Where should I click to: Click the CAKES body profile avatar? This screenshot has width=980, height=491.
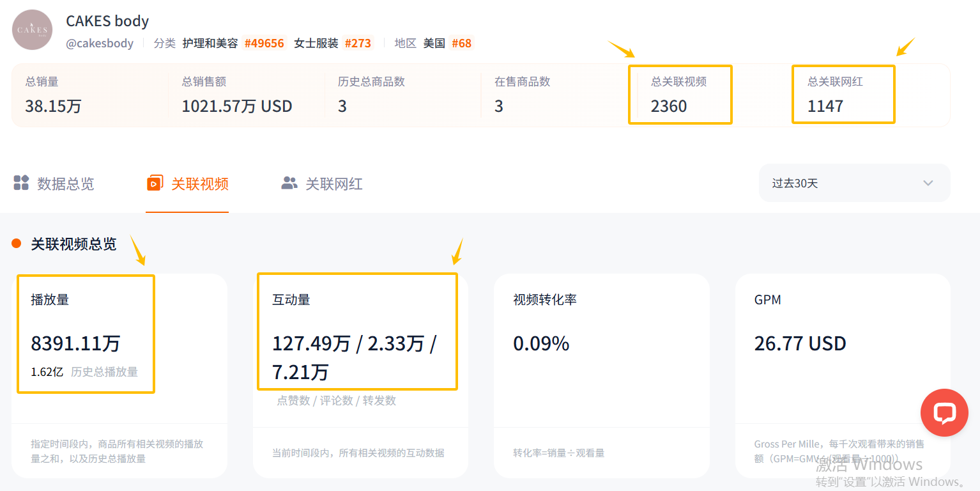(x=33, y=29)
